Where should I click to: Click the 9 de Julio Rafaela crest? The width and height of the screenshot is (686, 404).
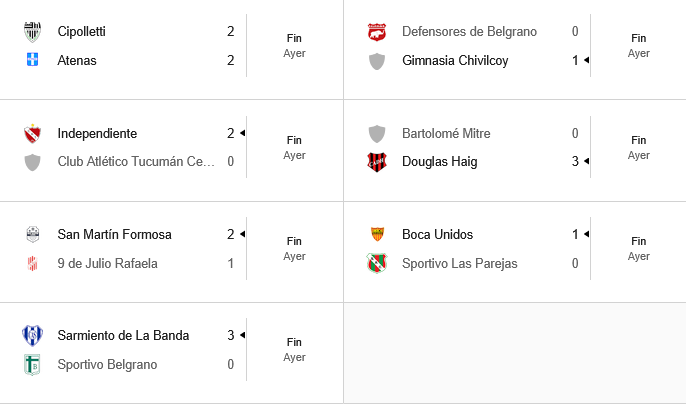(32, 263)
